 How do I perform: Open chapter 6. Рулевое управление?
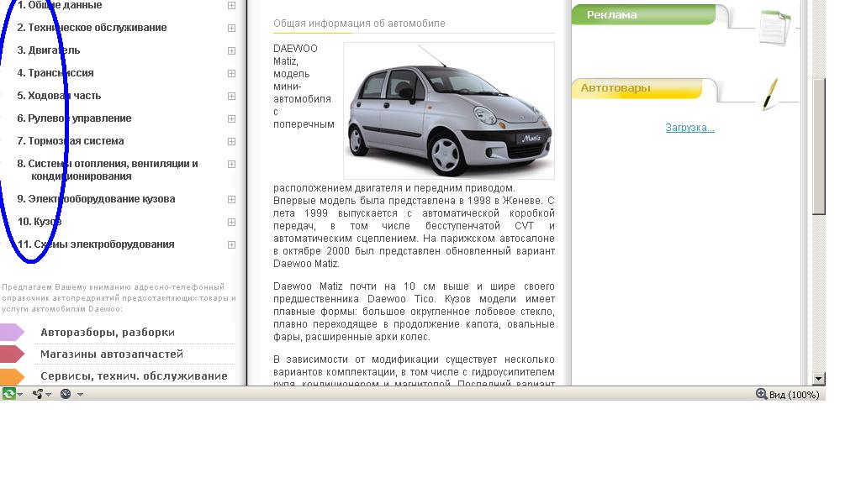[x=74, y=118]
